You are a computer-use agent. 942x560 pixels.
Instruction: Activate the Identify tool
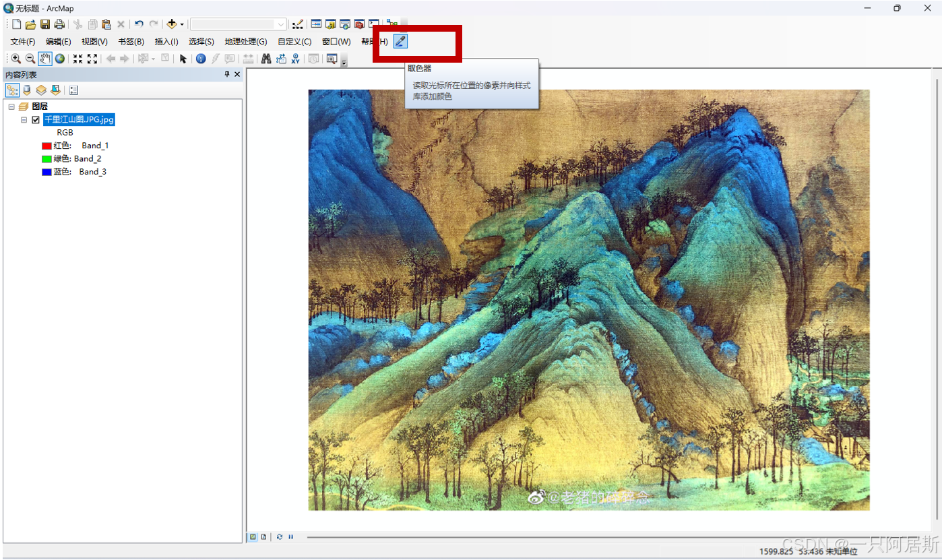tap(201, 59)
